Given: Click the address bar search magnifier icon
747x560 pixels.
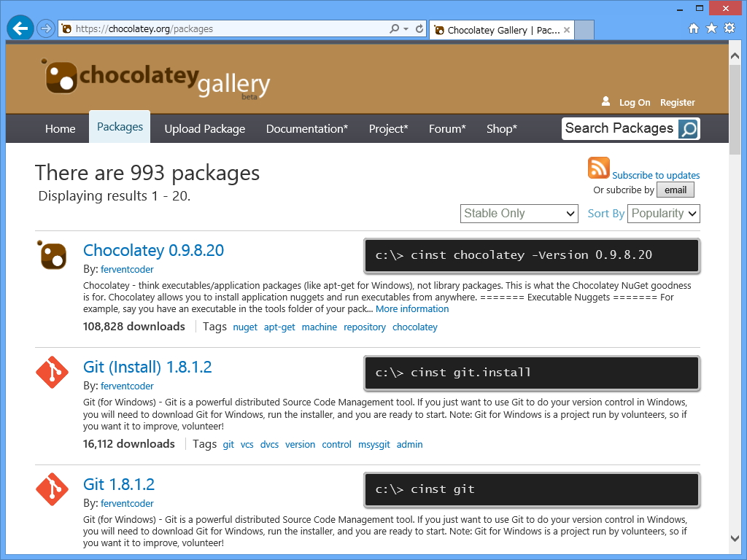Looking at the screenshot, I should (395, 28).
